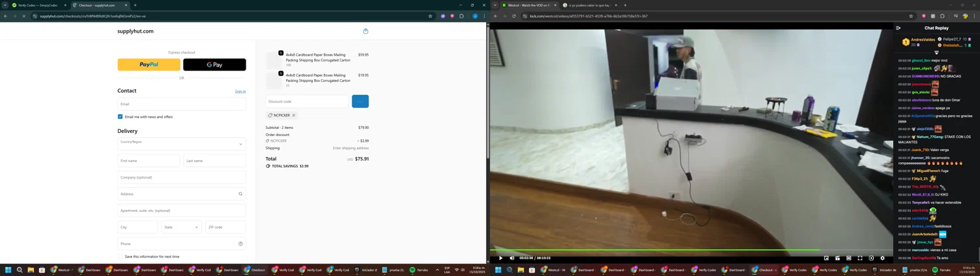Click the Discount code input
Screen dimensions: 980x276
point(307,101)
